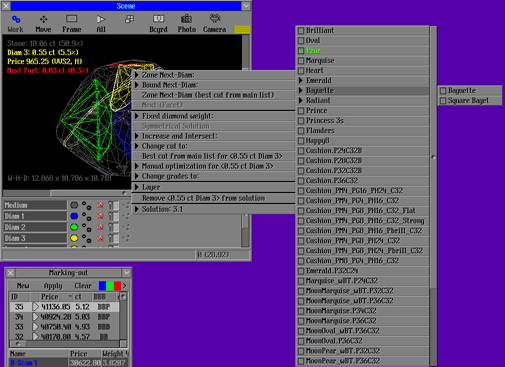
Task: Click the transparency icon on Medium row
Action: point(113,205)
